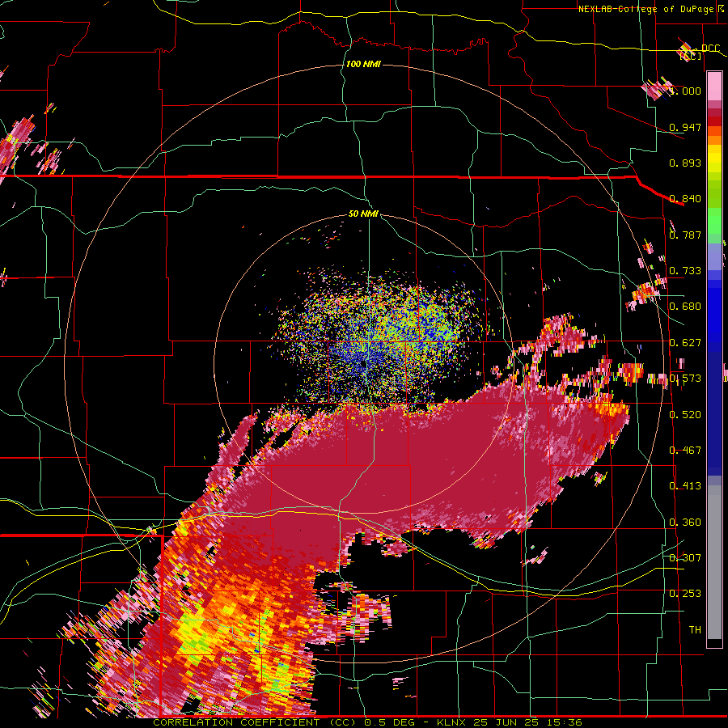
Task: Click the 0.787 scale value
Action: [x=685, y=235]
